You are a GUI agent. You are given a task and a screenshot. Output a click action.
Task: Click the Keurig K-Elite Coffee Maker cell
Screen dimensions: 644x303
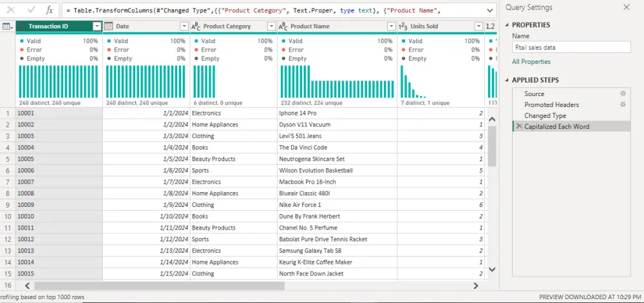[x=337, y=262]
